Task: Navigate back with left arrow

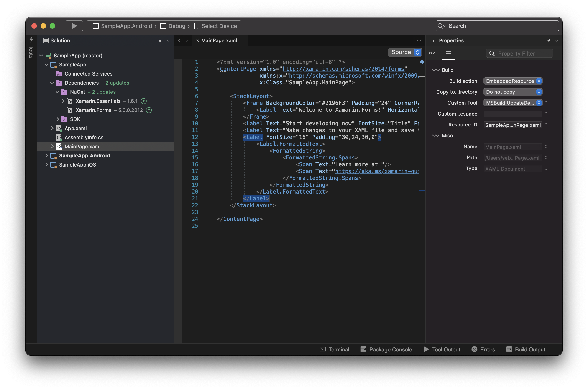Action: pyautogui.click(x=179, y=40)
